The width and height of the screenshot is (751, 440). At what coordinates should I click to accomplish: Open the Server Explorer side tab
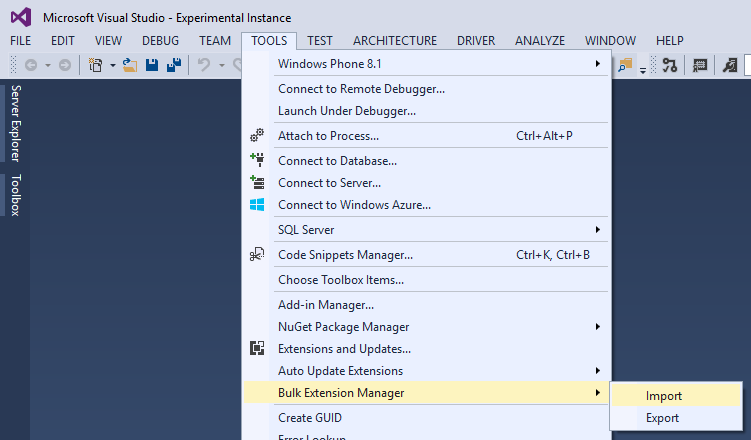pos(15,124)
